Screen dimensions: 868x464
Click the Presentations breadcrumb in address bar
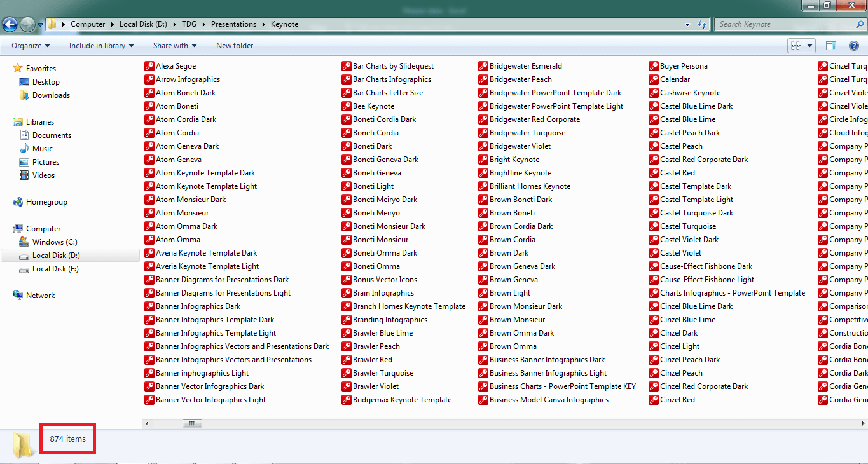[x=233, y=24]
